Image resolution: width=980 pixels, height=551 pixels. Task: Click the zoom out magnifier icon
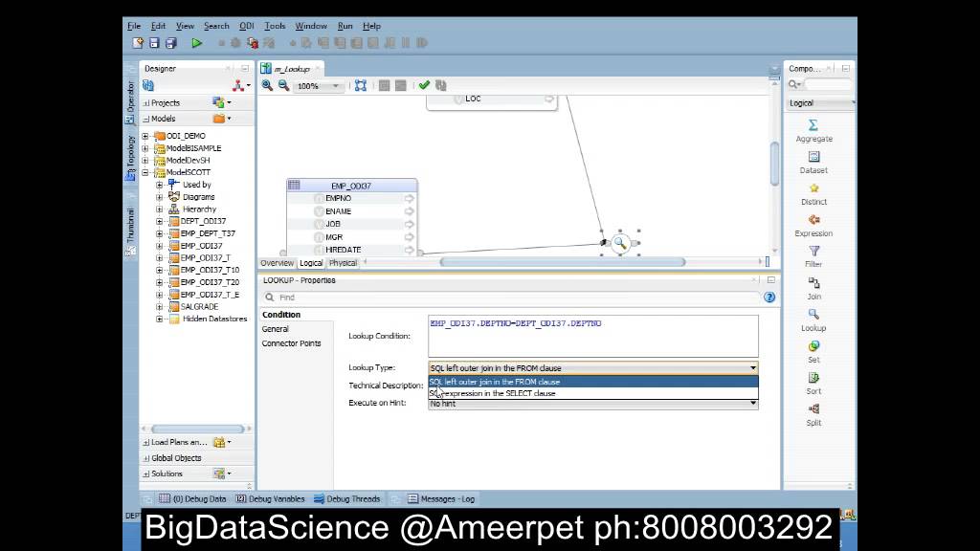(283, 85)
